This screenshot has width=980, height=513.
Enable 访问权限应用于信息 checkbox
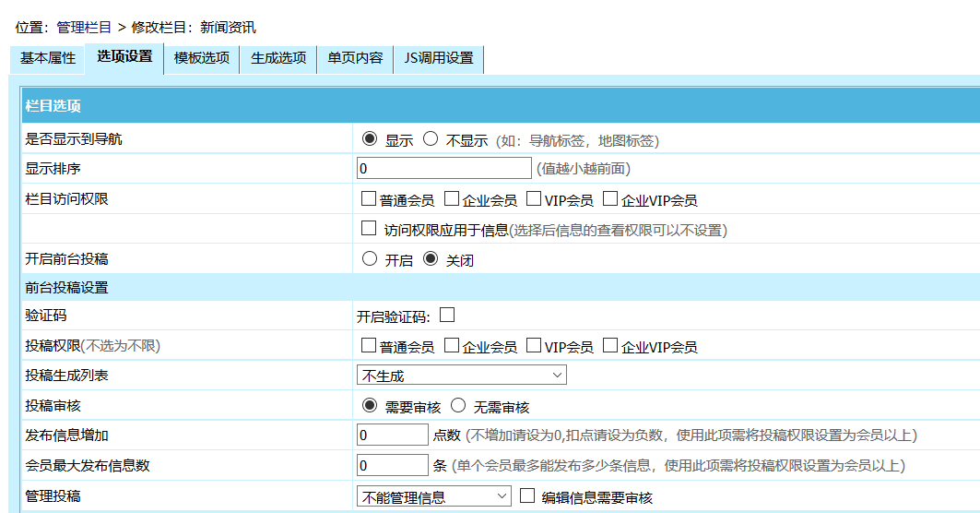[x=369, y=228]
